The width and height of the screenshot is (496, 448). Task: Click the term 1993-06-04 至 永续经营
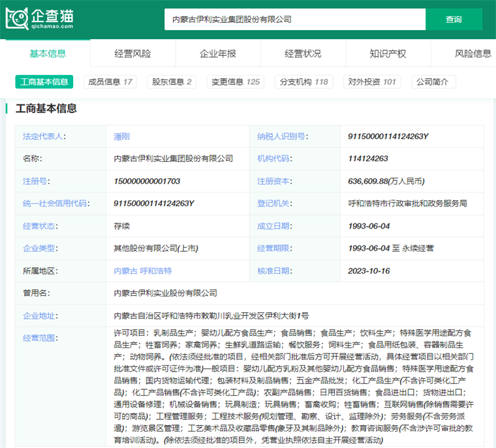(391, 248)
